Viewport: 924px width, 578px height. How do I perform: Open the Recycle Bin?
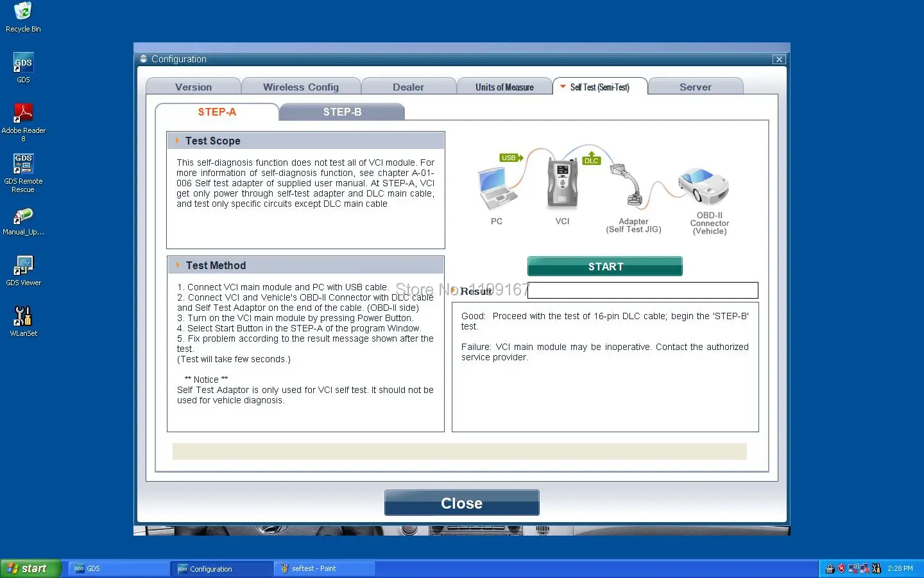(x=22, y=11)
